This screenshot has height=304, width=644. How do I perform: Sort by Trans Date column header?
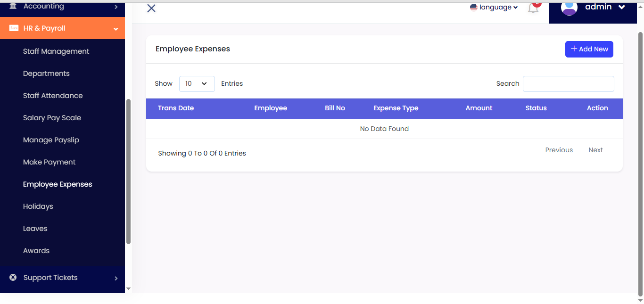(x=176, y=108)
